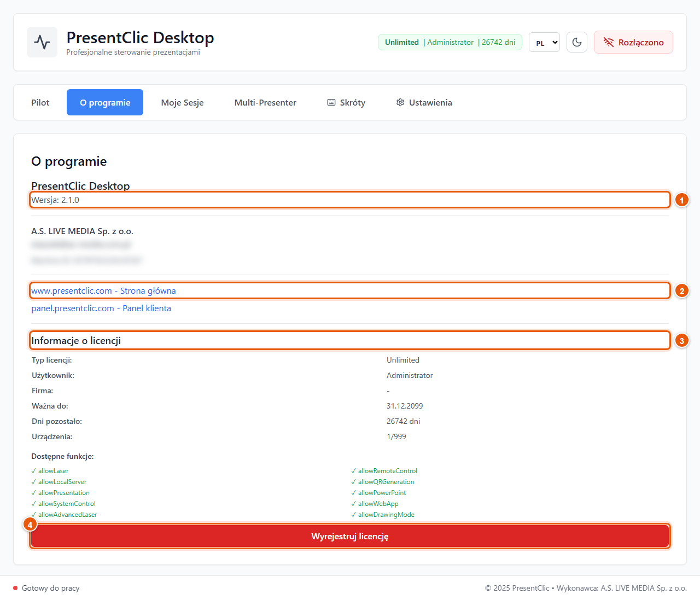Toggle dark mode with the moon icon
The width and height of the screenshot is (700, 600).
click(x=577, y=42)
